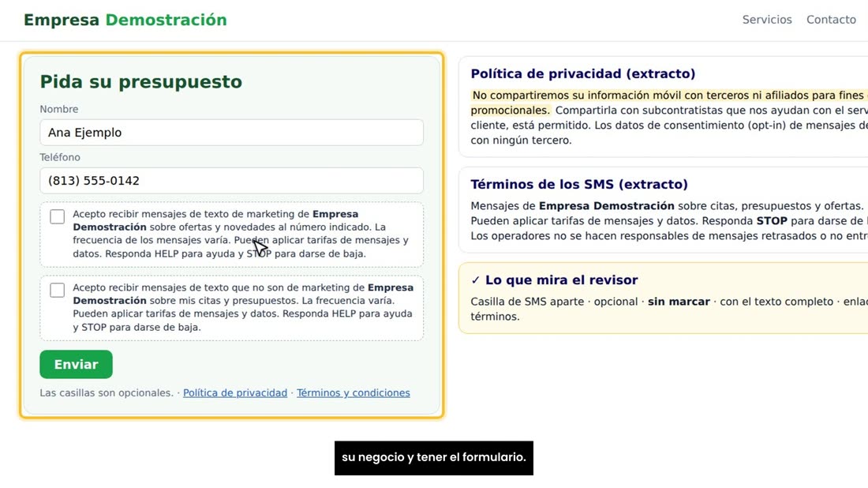Open the Política de privacidad link
The width and height of the screenshot is (868, 488).
[234, 392]
